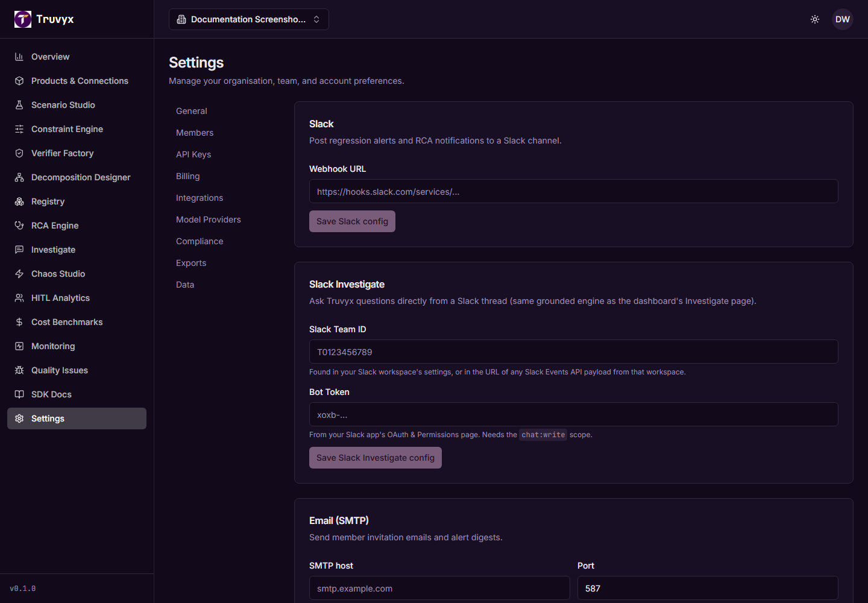
Task: Open the Data settings tab
Action: click(x=185, y=285)
